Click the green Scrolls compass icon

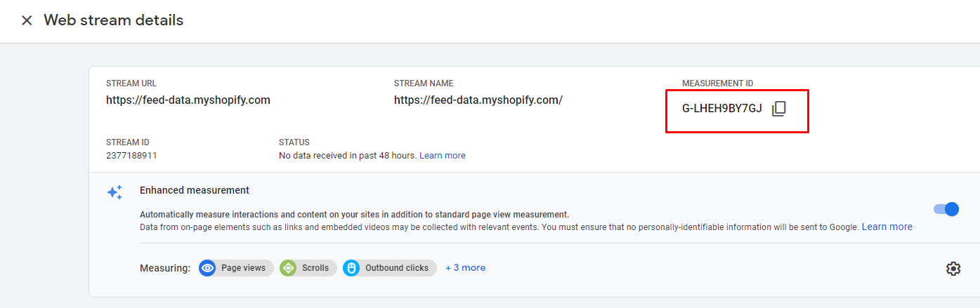pyautogui.click(x=288, y=268)
